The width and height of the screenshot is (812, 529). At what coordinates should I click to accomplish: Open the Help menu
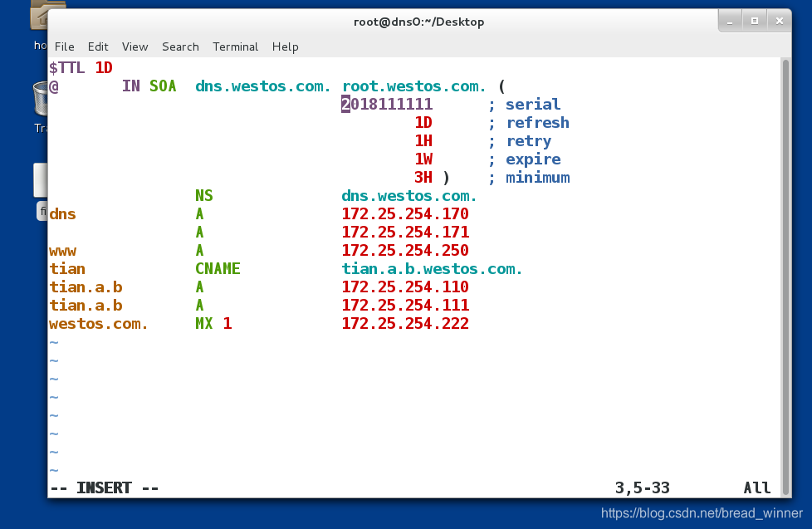pos(286,47)
